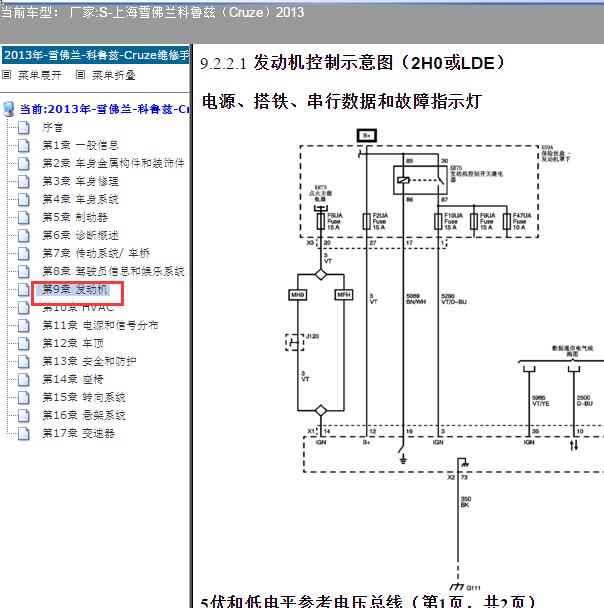Open 第17章 变速器
604x608 pixels.
click(78, 433)
